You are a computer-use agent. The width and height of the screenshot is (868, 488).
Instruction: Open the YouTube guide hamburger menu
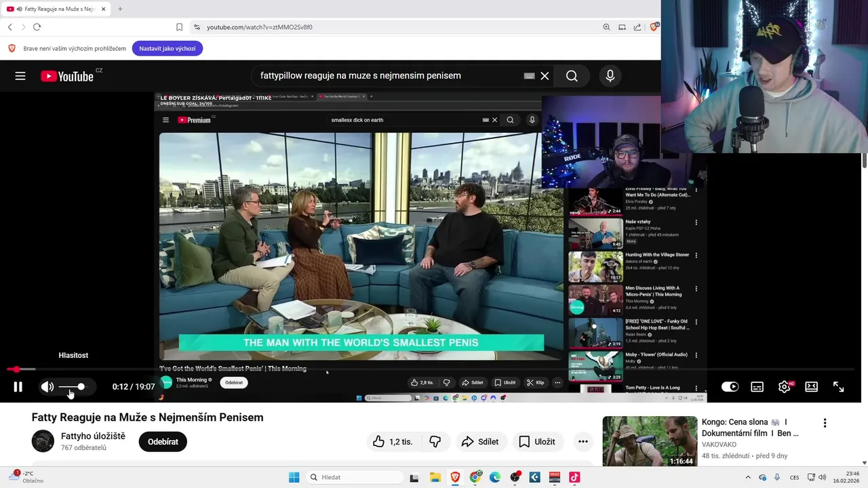(x=20, y=76)
